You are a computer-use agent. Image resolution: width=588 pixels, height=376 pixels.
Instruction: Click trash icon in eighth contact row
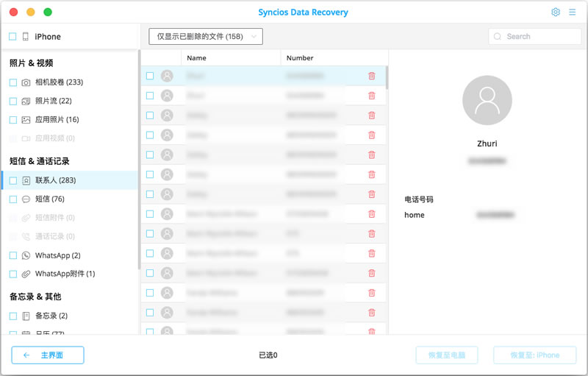click(372, 214)
